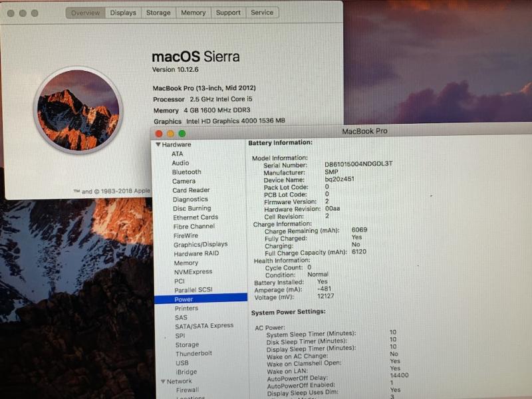Click the Version 10.12.6 text
532x399 pixels.
pos(175,70)
